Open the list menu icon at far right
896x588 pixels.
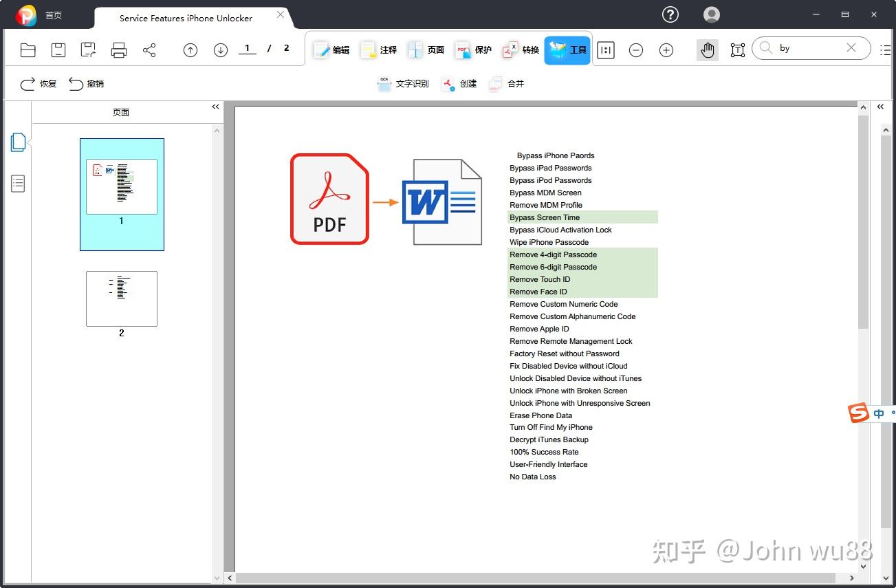887,50
